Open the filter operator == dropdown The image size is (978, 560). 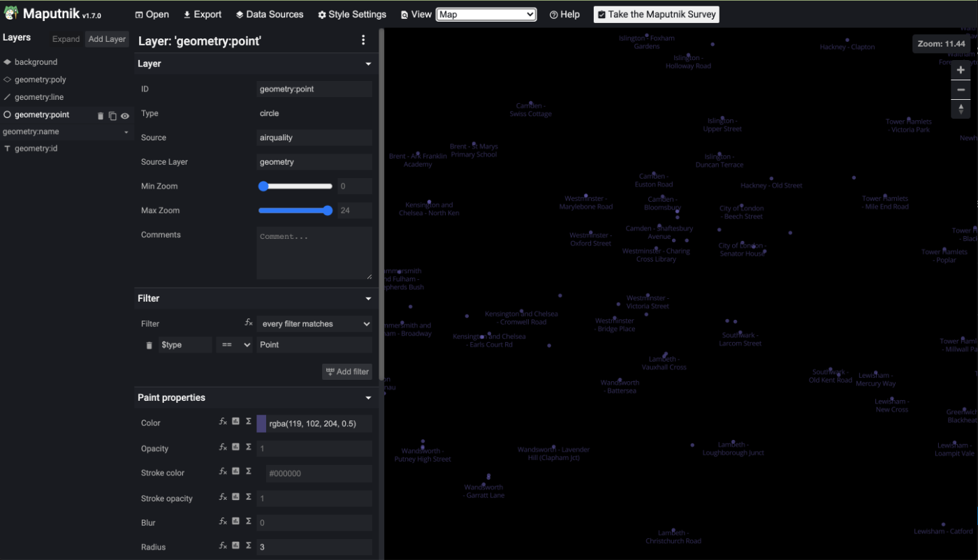pos(234,345)
